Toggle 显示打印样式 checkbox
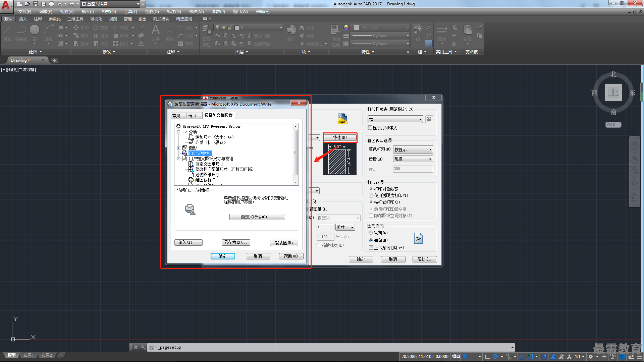Viewport: 644px width, 362px height. point(370,128)
